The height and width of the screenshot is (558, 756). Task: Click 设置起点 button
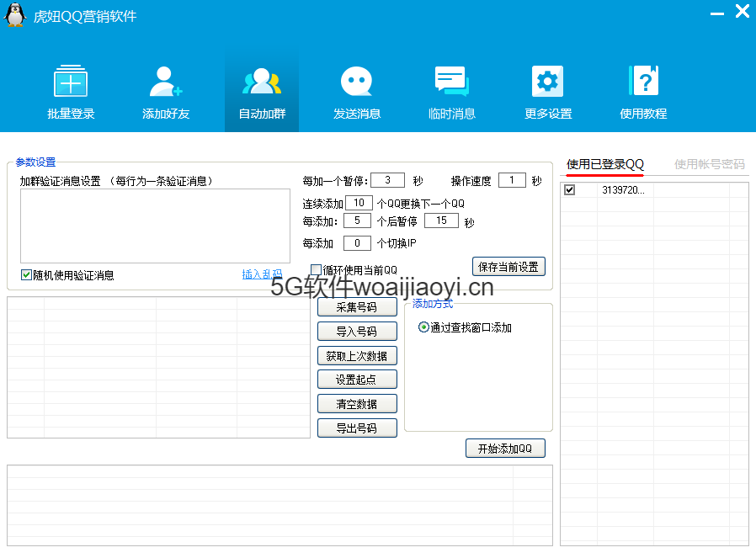point(357,380)
